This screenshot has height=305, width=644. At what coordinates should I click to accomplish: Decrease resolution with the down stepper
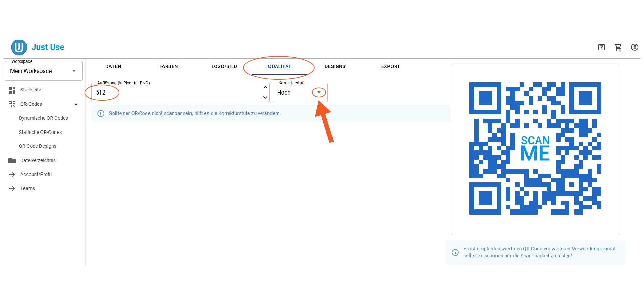click(265, 97)
